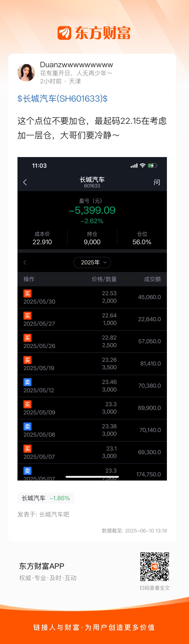Tap the 卖 badge on 2025/05/08
Image resolution: width=189 pixels, height=644 pixels.
pos(27,426)
